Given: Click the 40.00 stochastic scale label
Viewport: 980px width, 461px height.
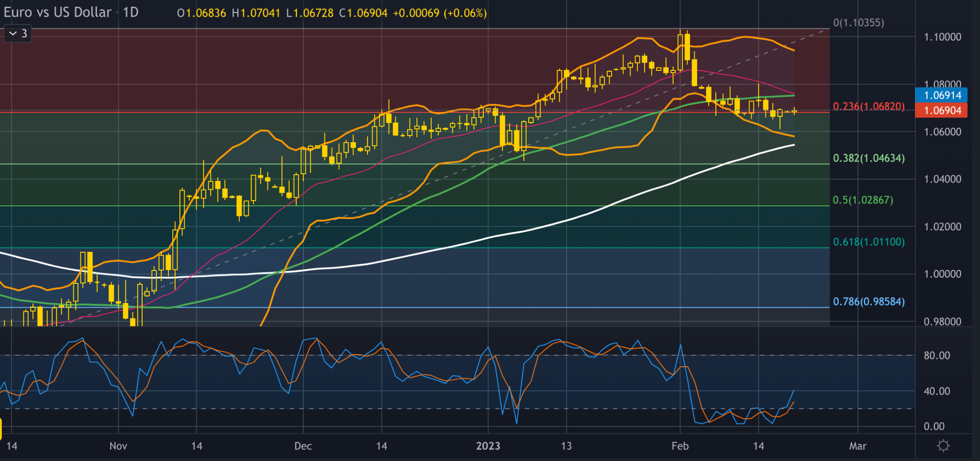Looking at the screenshot, I should (x=936, y=391).
